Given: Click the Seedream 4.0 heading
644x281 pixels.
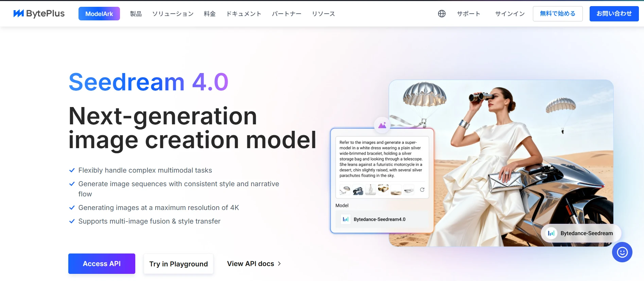Looking at the screenshot, I should click(149, 82).
